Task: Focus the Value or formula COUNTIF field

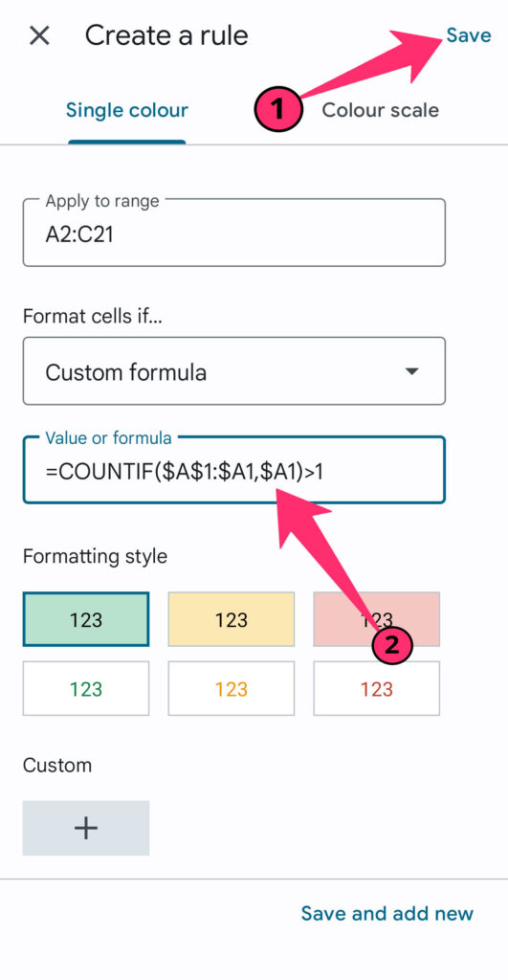Action: 234,470
